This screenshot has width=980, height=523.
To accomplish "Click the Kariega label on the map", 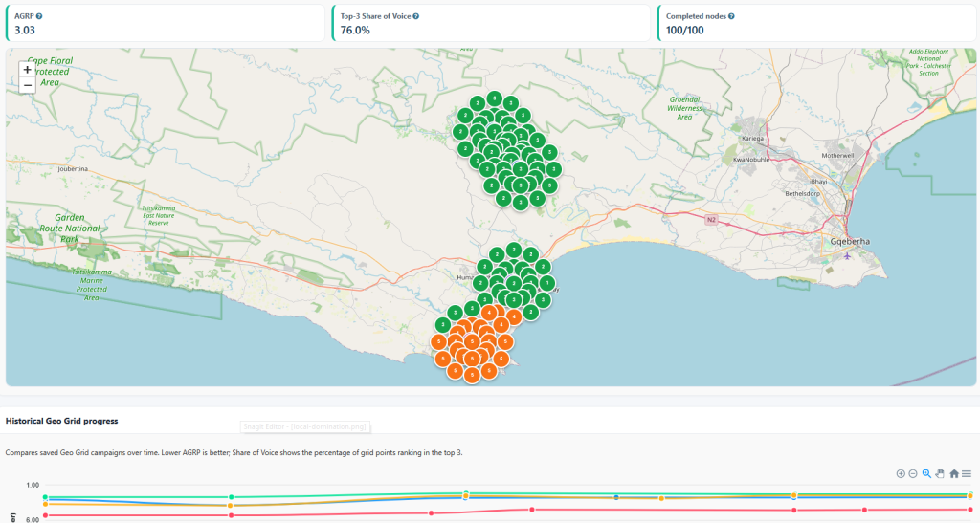I will [x=752, y=139].
